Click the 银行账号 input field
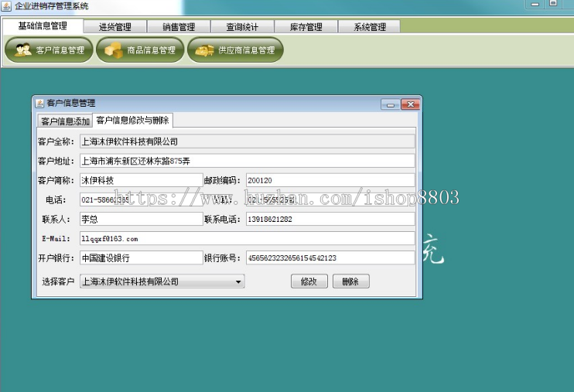The height and width of the screenshot is (392, 574). click(330, 257)
